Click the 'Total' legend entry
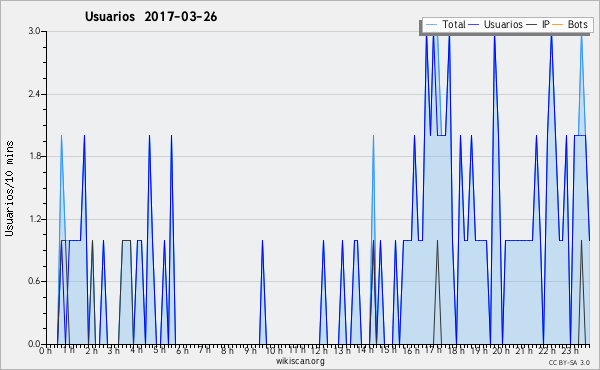Image resolution: width=600 pixels, height=370 pixels. pos(453,24)
